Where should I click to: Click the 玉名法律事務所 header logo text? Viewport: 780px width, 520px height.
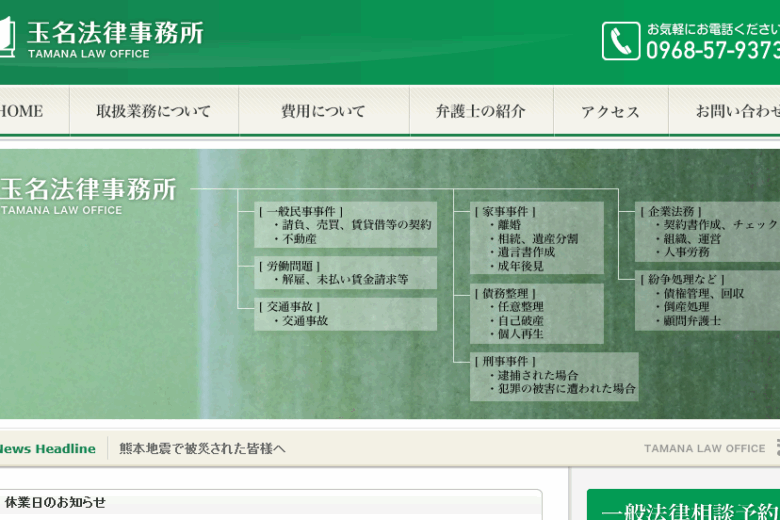pos(115,34)
